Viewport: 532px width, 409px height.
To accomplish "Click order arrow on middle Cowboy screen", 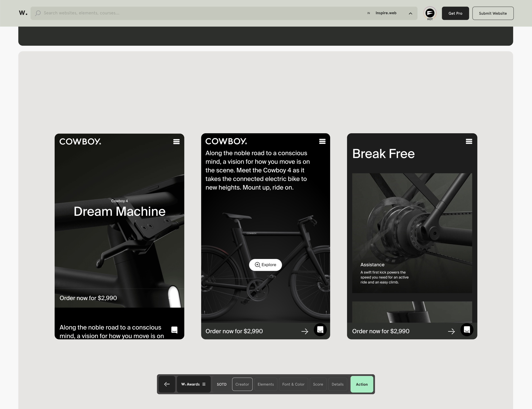I will click(x=305, y=331).
